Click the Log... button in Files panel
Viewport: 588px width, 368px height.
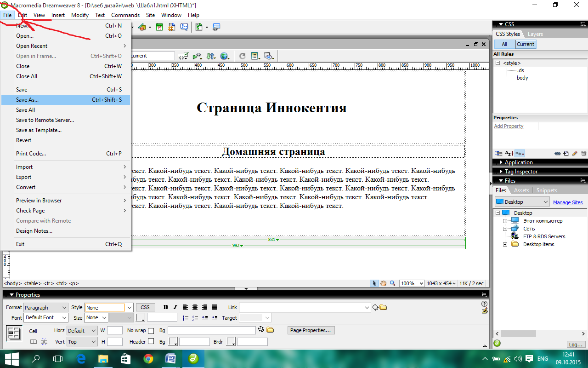[576, 344]
